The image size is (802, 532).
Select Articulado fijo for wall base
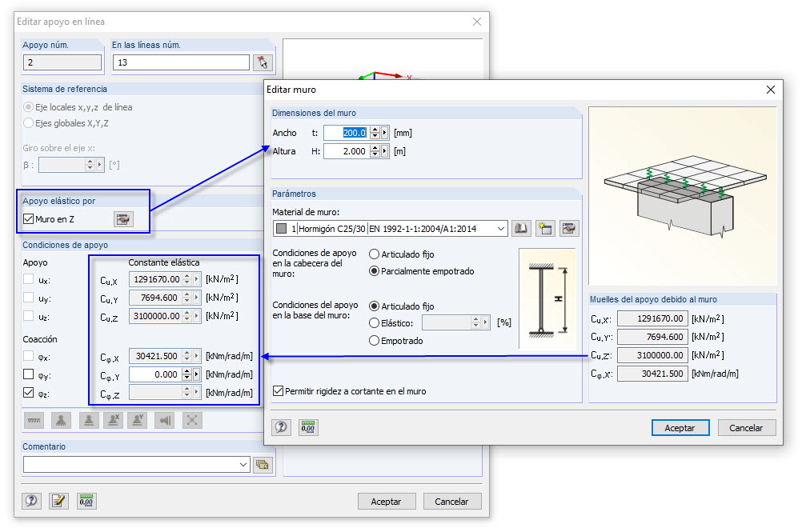click(x=374, y=306)
